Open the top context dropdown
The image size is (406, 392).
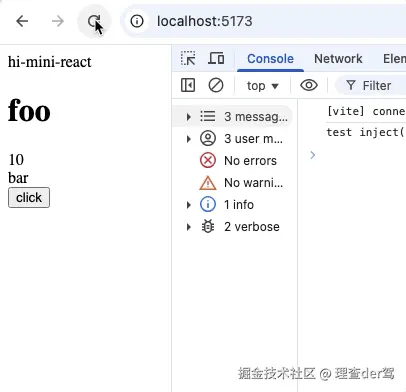(262, 86)
